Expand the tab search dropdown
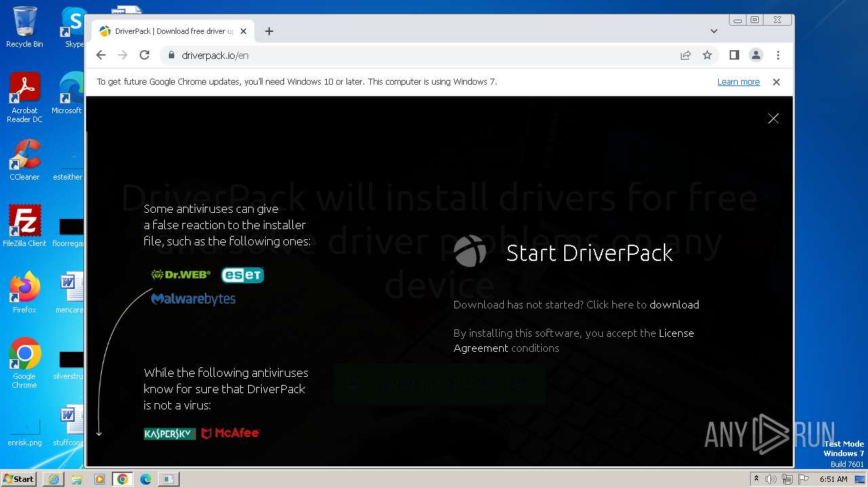This screenshot has width=868, height=488. pyautogui.click(x=713, y=31)
